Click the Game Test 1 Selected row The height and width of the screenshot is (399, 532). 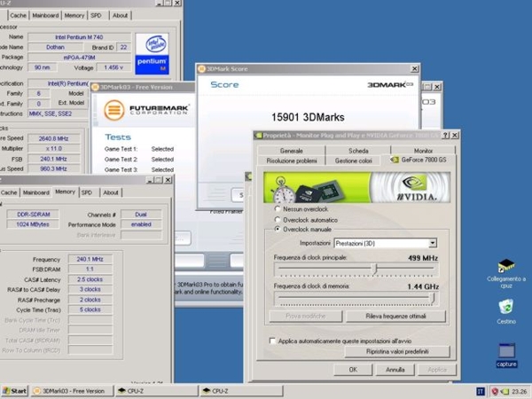(x=139, y=149)
